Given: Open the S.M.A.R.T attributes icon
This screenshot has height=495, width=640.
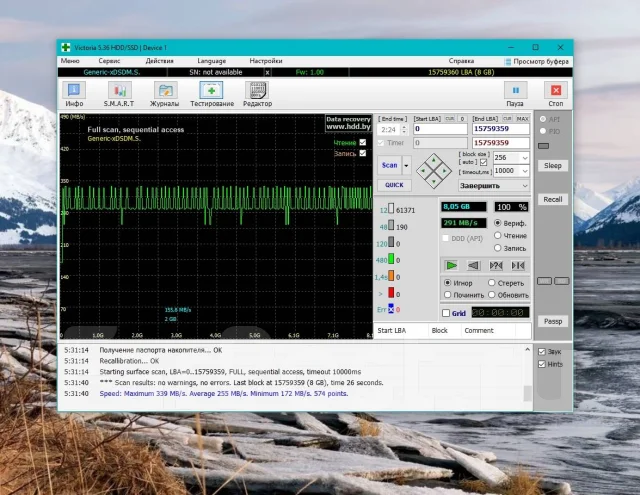Looking at the screenshot, I should [119, 91].
